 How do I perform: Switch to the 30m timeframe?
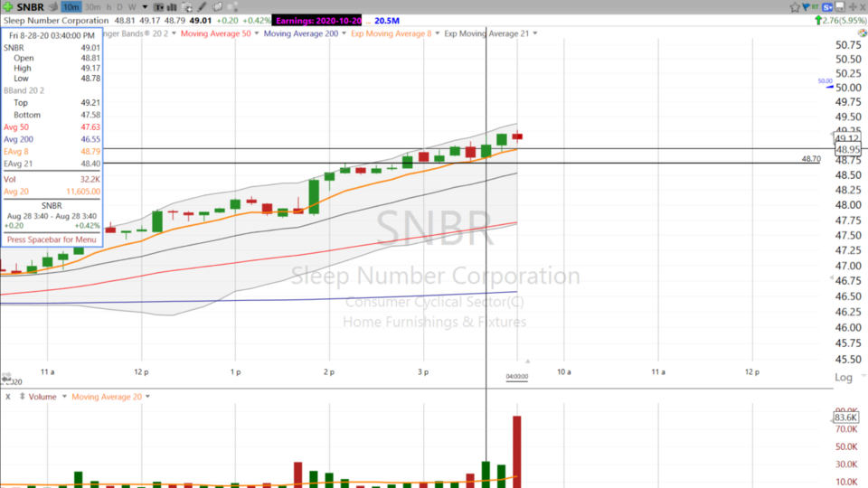click(92, 7)
